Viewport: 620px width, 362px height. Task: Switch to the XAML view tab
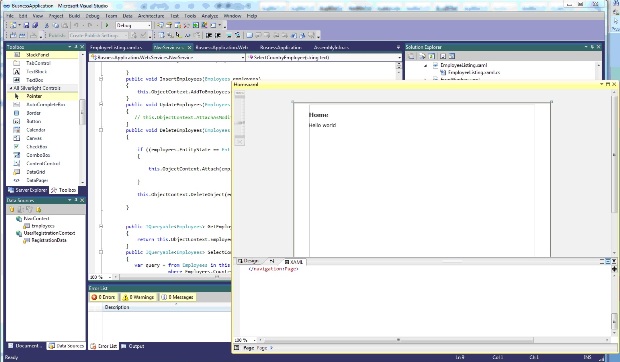point(294,262)
